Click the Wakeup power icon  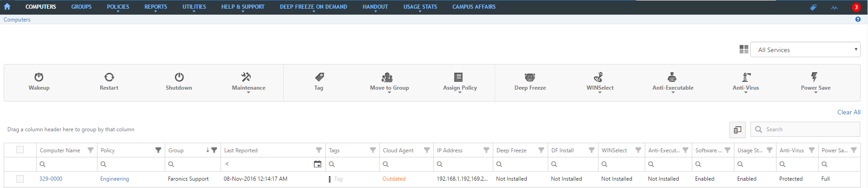tap(39, 77)
